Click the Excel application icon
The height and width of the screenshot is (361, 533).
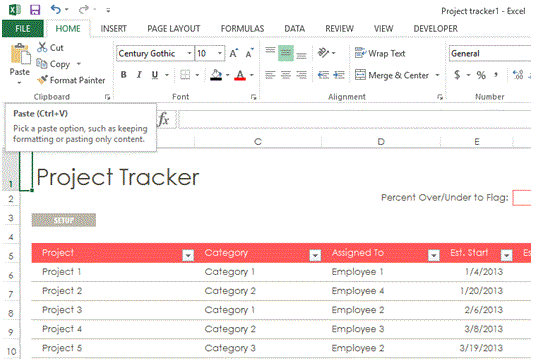[x=15, y=10]
